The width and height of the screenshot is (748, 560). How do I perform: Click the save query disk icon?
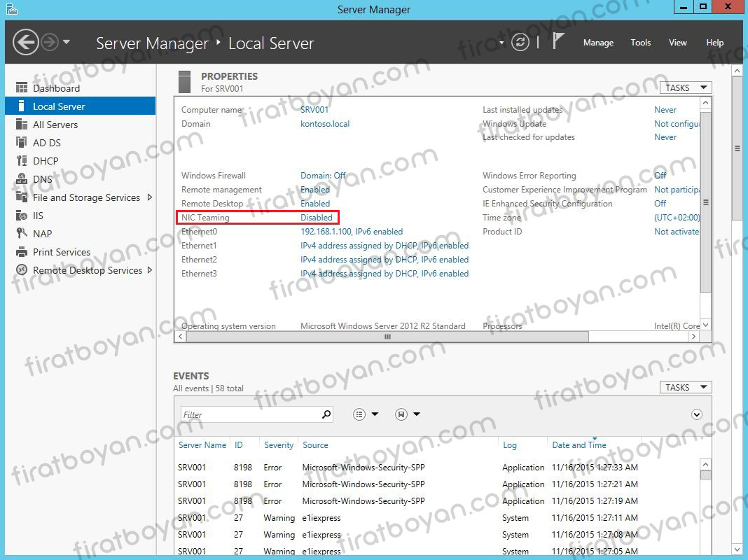(x=401, y=414)
